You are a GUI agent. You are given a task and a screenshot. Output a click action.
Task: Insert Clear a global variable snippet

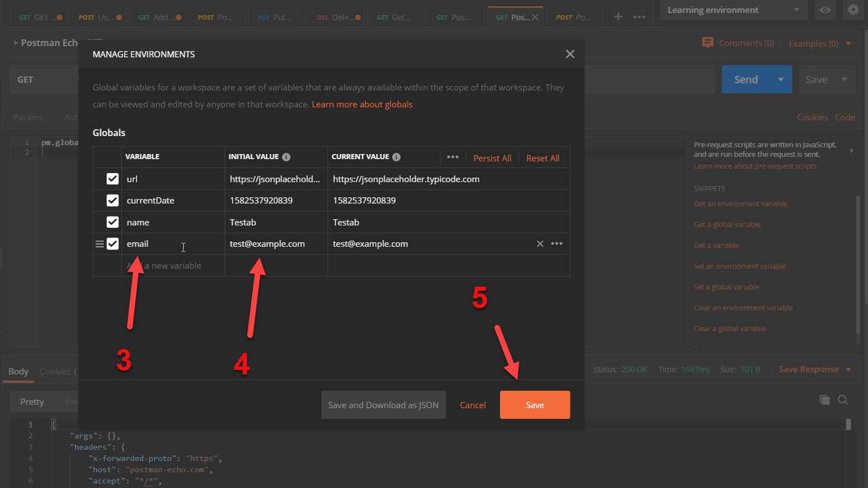[x=730, y=328]
